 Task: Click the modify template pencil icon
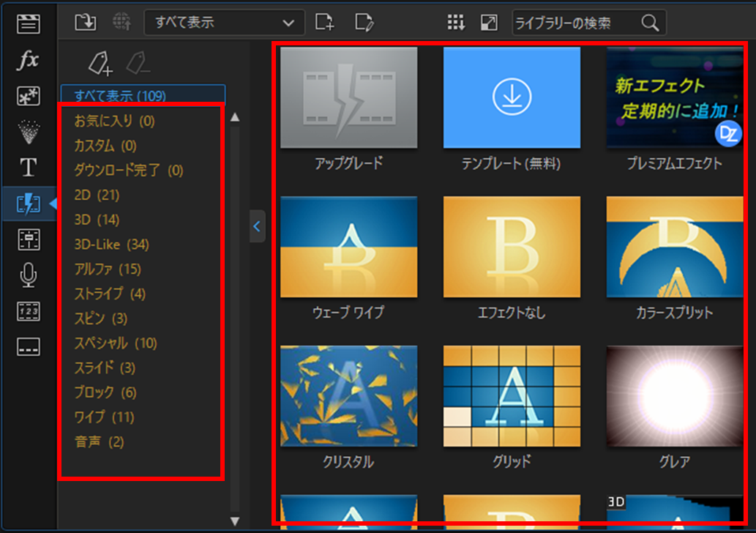(x=364, y=22)
